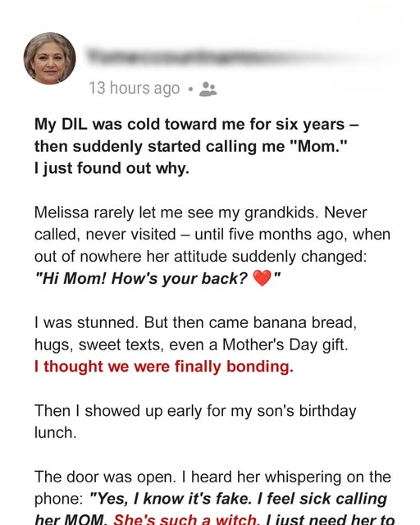Click the line "then suddenly started calling me"
Screen dimensions: 420x525
(x=190, y=146)
